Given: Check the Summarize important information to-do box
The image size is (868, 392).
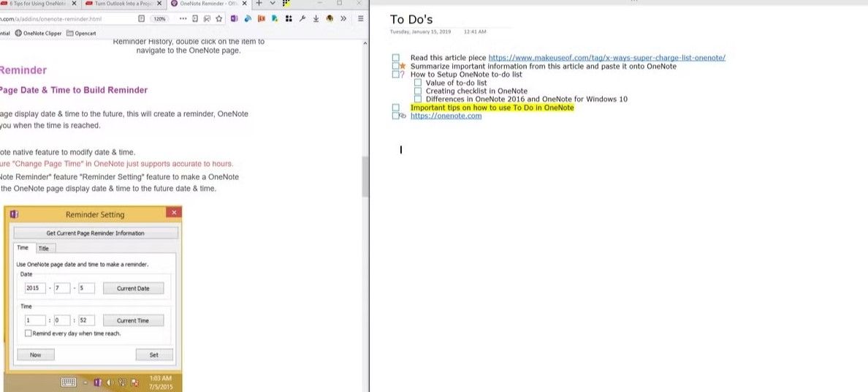Looking at the screenshot, I should (396, 66).
